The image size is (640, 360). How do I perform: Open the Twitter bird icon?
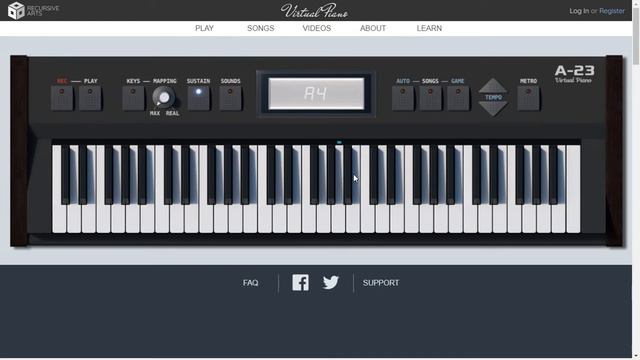pos(331,282)
